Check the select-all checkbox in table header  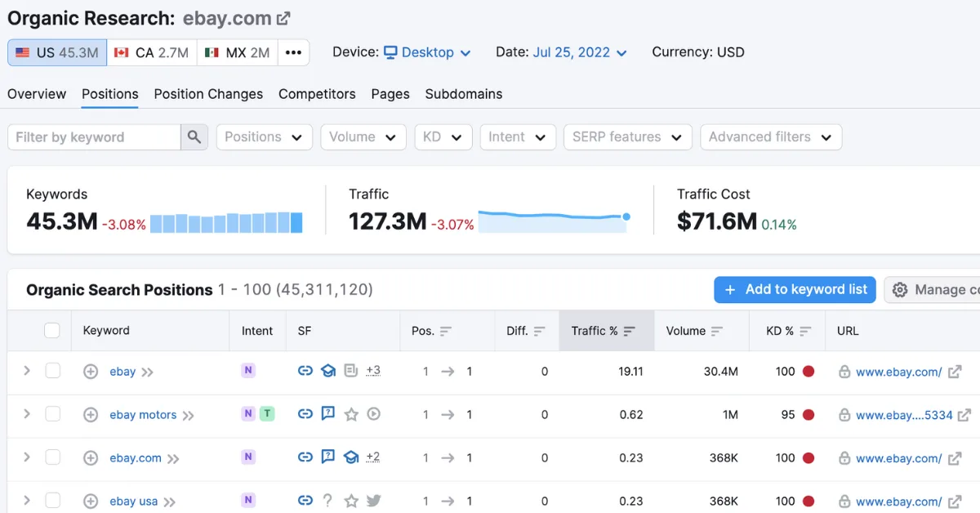[x=52, y=330]
